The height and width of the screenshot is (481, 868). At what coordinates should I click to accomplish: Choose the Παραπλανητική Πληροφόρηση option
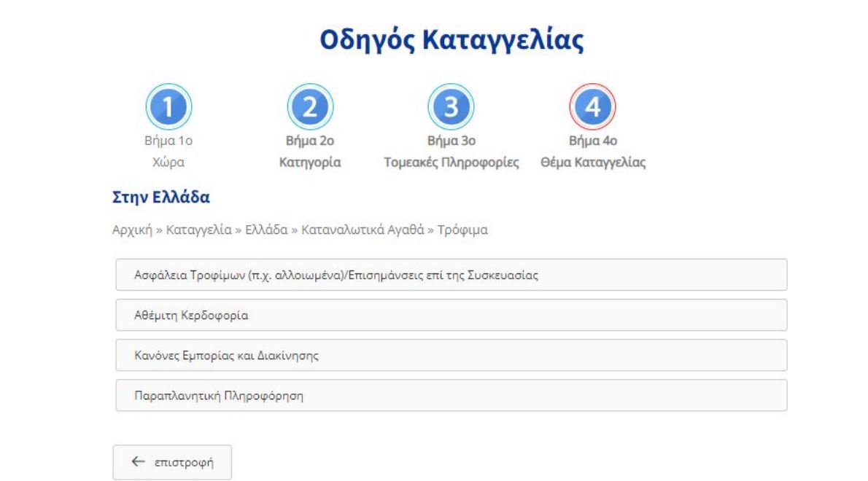(451, 395)
